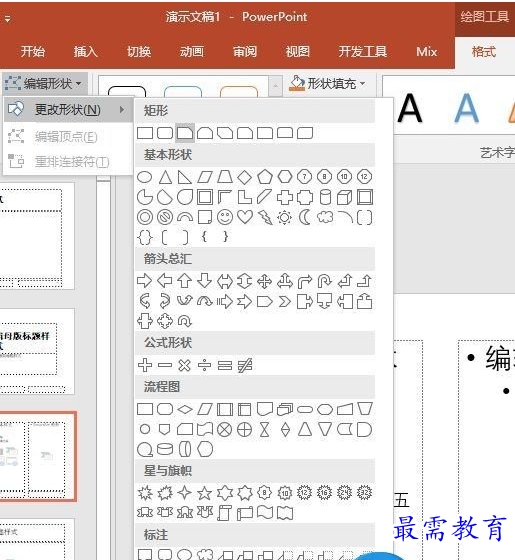Image resolution: width=515 pixels, height=560 pixels.
Task: Select the division sign equation shape
Action: 205,365
